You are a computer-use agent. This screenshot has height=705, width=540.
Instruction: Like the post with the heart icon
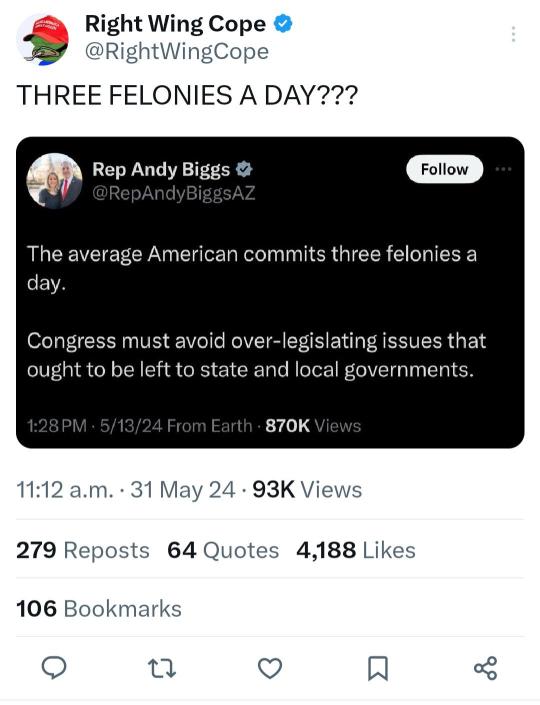coord(270,668)
